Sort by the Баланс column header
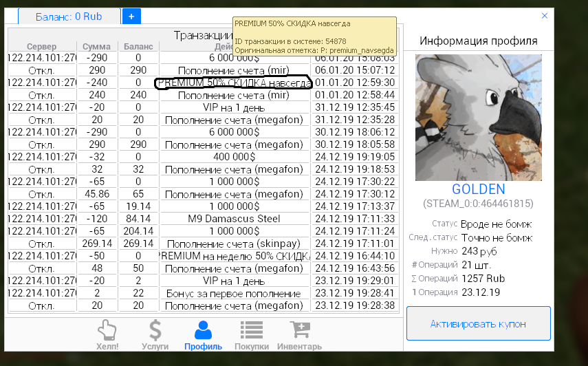The height and width of the screenshot is (366, 588). [x=138, y=46]
